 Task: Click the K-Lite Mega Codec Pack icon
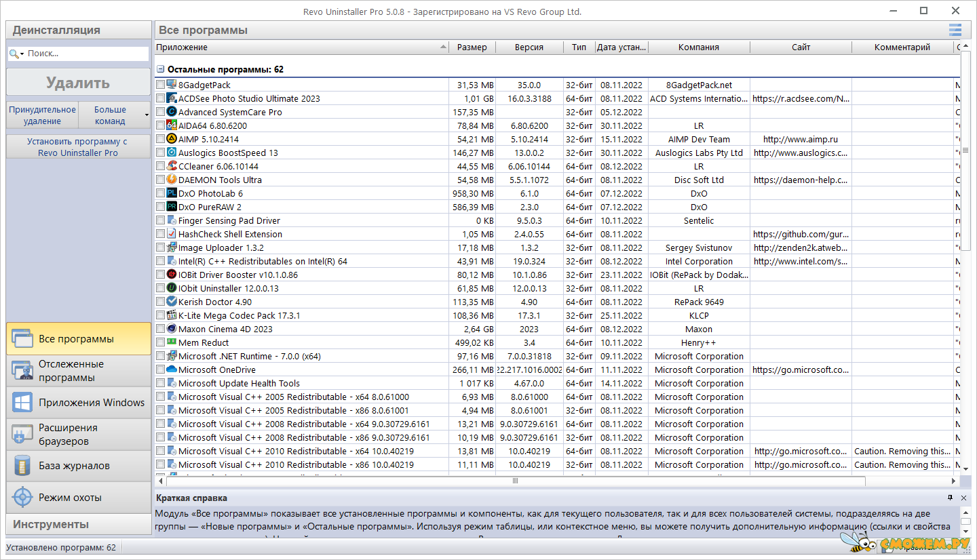click(x=172, y=315)
